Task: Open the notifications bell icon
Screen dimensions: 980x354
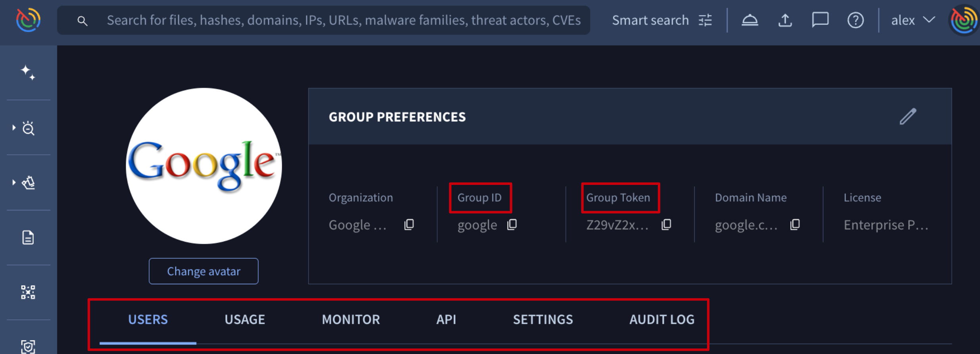Action: [750, 20]
